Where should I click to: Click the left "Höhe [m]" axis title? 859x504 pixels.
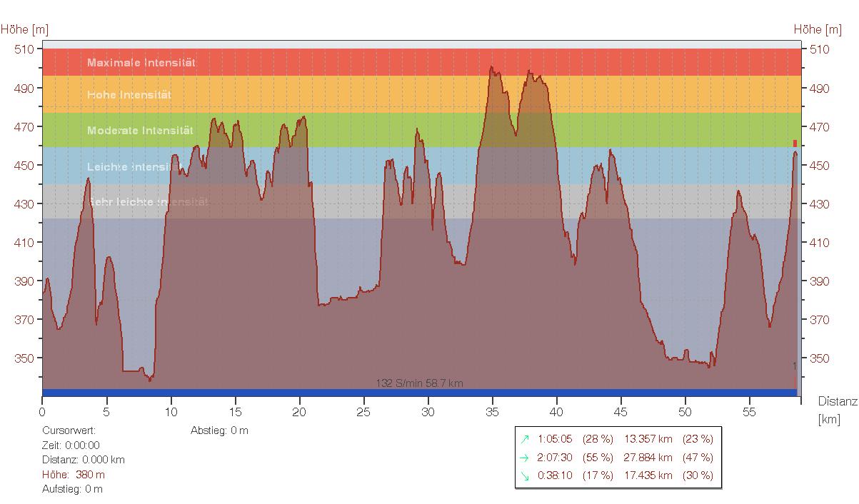pos(25,29)
